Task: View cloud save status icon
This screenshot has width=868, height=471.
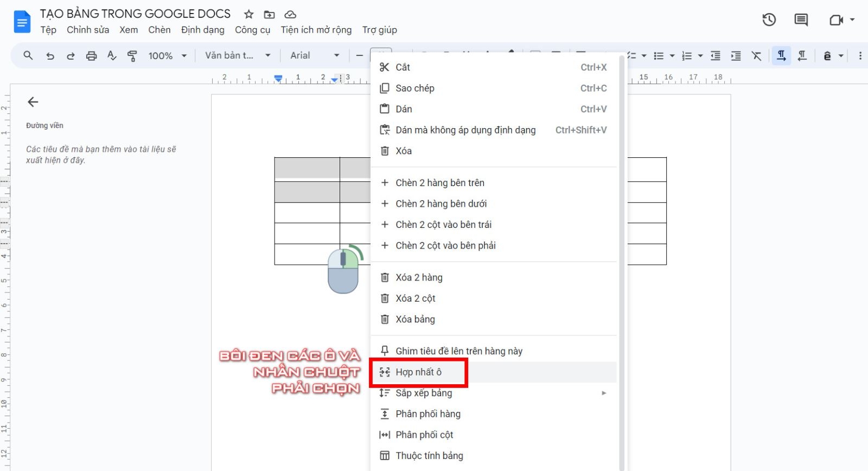Action: 290,15
